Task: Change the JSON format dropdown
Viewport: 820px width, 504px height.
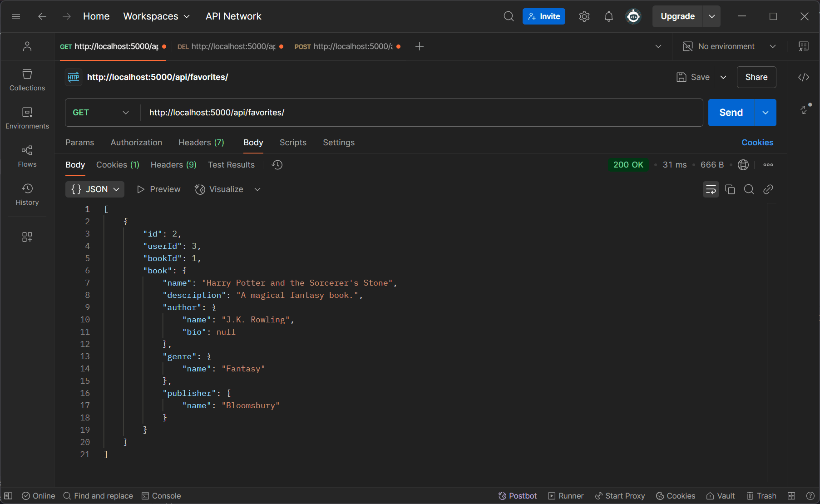Action: (x=95, y=189)
